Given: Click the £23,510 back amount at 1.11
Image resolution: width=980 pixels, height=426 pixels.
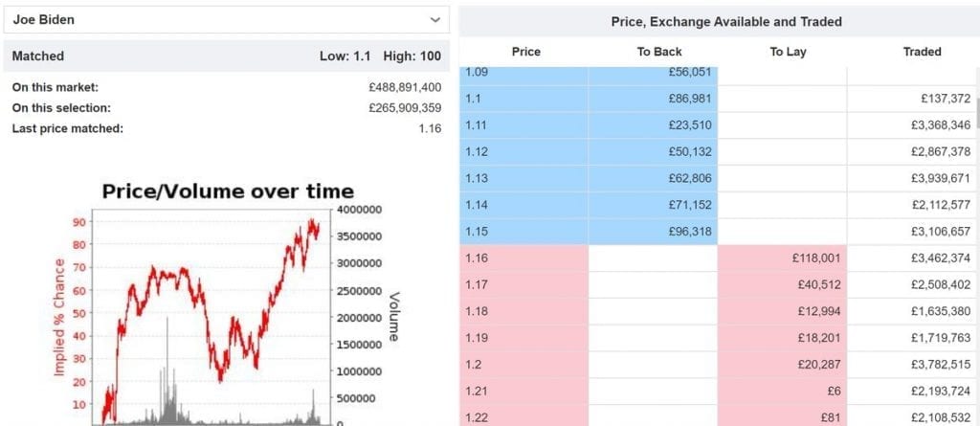Looking at the screenshot, I should [x=653, y=125].
